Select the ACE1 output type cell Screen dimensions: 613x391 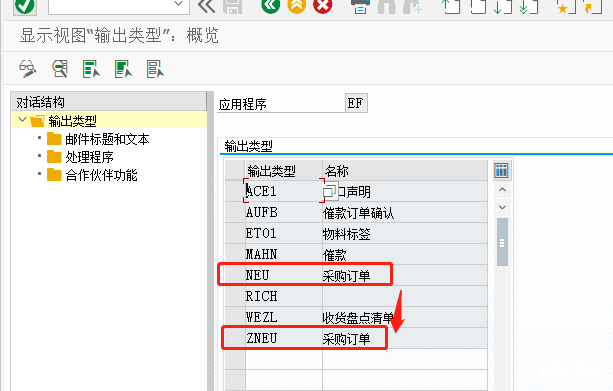click(x=283, y=191)
